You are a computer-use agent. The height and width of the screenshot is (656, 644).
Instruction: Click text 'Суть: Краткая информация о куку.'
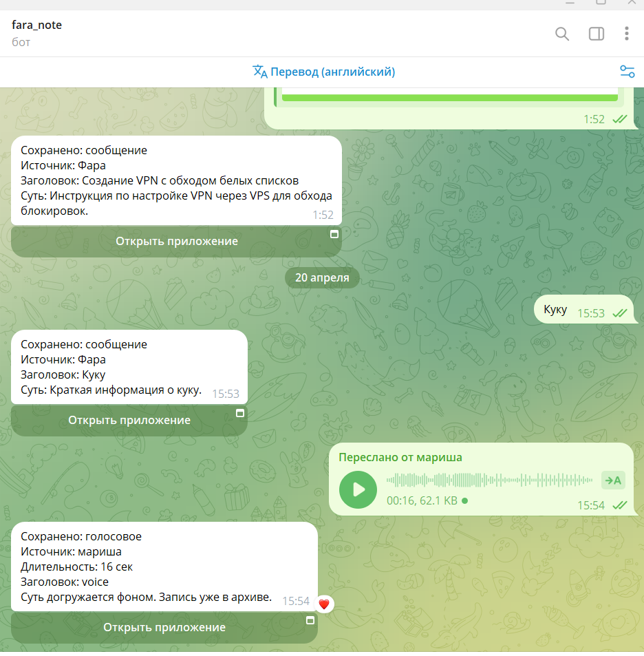pyautogui.click(x=111, y=390)
